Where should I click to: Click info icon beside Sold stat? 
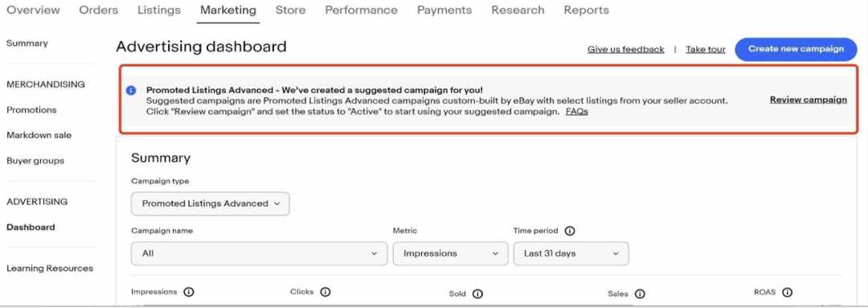[477, 294]
